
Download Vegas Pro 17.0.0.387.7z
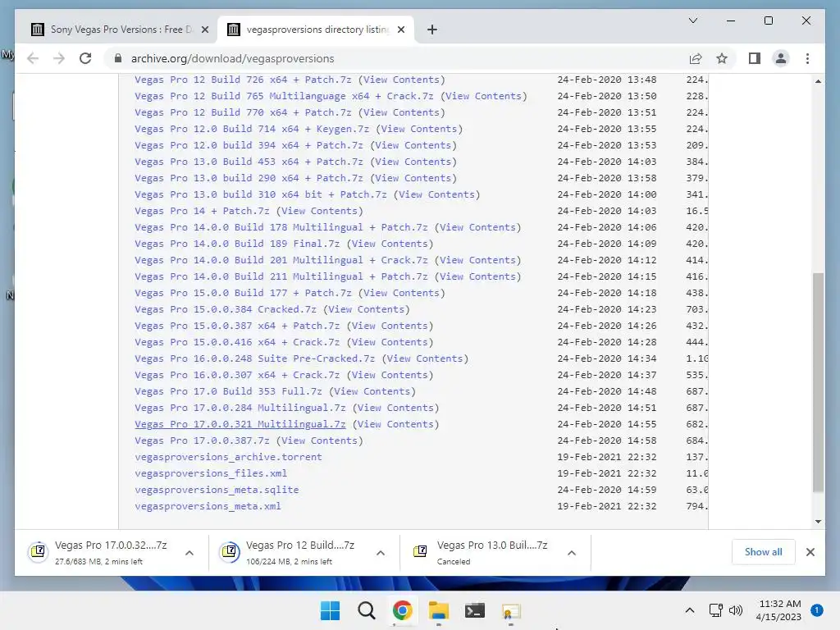point(202,441)
